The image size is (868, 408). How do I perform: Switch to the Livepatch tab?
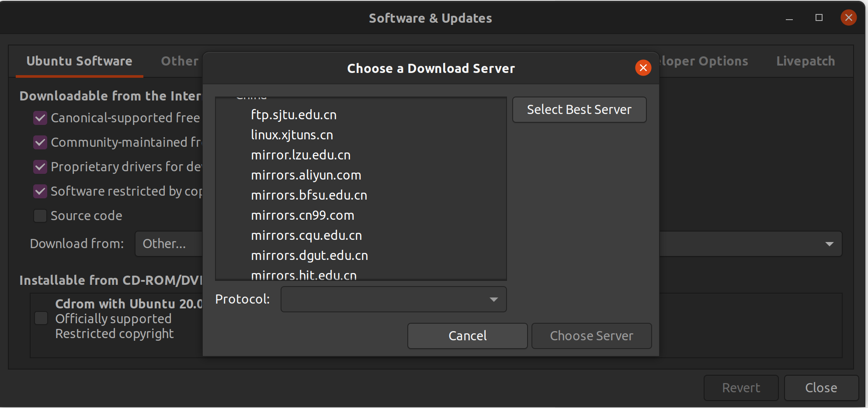point(806,61)
